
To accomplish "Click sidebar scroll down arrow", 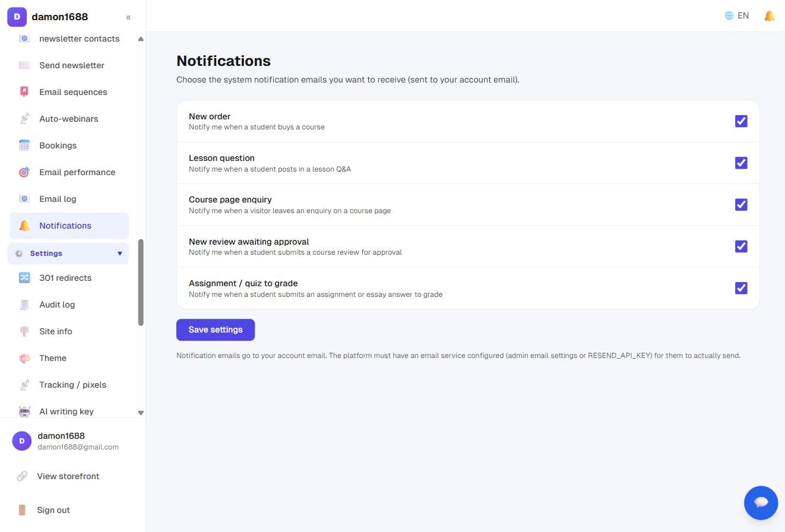I will pos(141,413).
